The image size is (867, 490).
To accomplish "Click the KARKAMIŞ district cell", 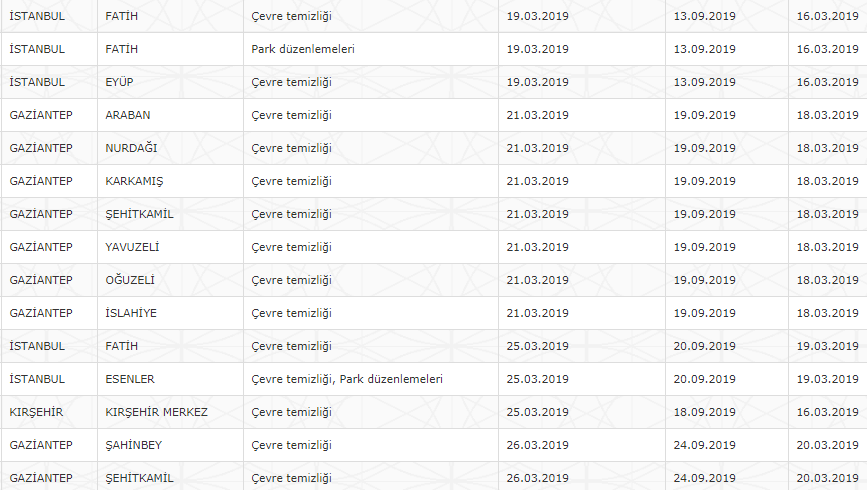I will click(x=170, y=181).
